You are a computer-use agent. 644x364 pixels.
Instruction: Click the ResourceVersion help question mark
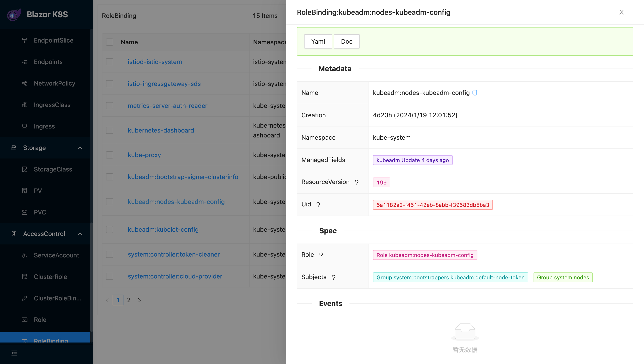point(357,182)
